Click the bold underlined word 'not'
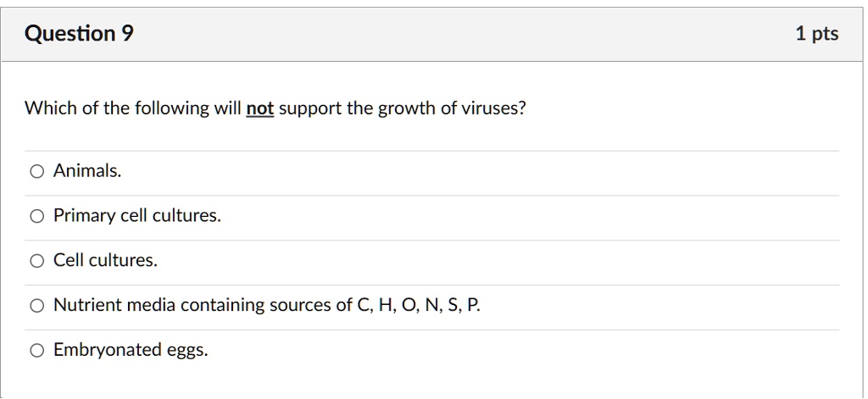This screenshot has width=868, height=399. 259,108
